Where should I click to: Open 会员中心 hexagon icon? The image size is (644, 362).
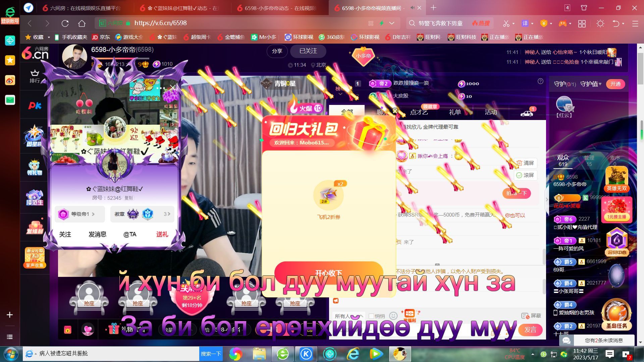616,242
